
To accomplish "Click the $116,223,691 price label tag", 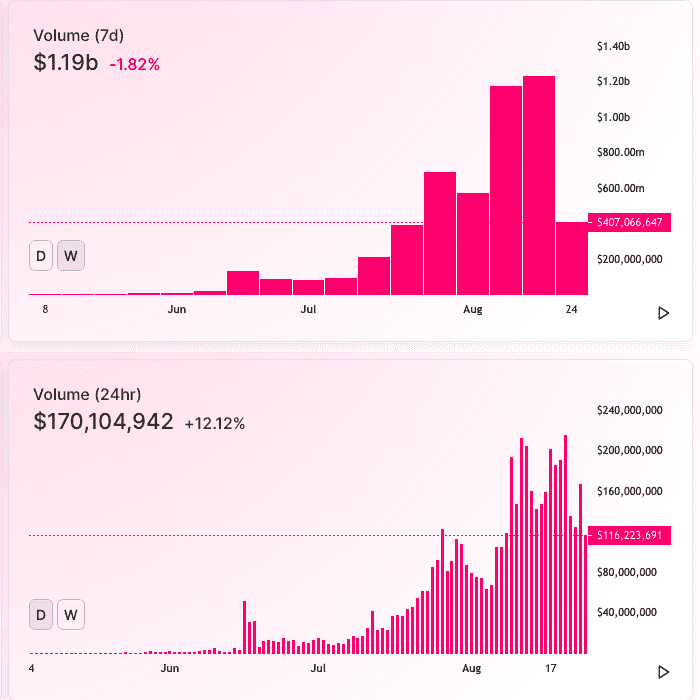I will 629,535.
